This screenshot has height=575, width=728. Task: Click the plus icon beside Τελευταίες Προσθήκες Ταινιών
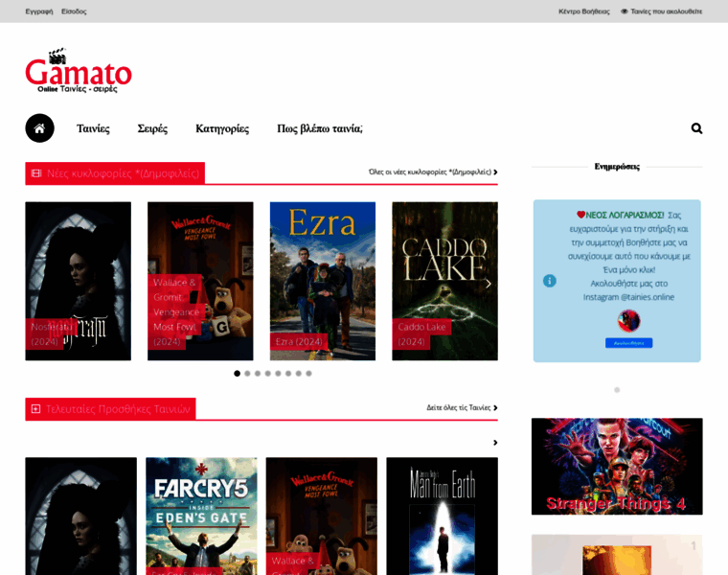click(36, 409)
